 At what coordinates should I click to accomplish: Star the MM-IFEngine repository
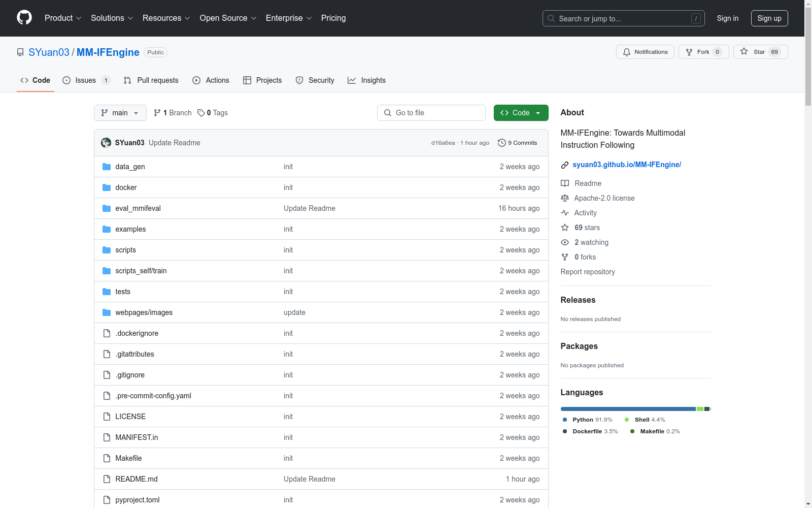(760, 52)
